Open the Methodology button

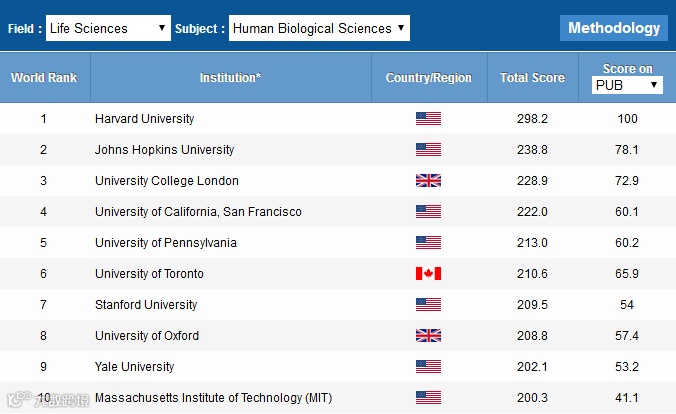(x=614, y=28)
